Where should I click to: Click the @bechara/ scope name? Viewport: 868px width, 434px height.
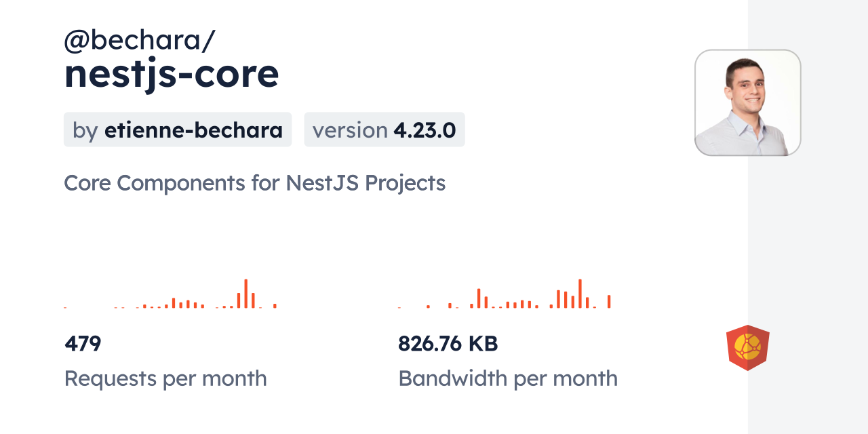click(139, 41)
